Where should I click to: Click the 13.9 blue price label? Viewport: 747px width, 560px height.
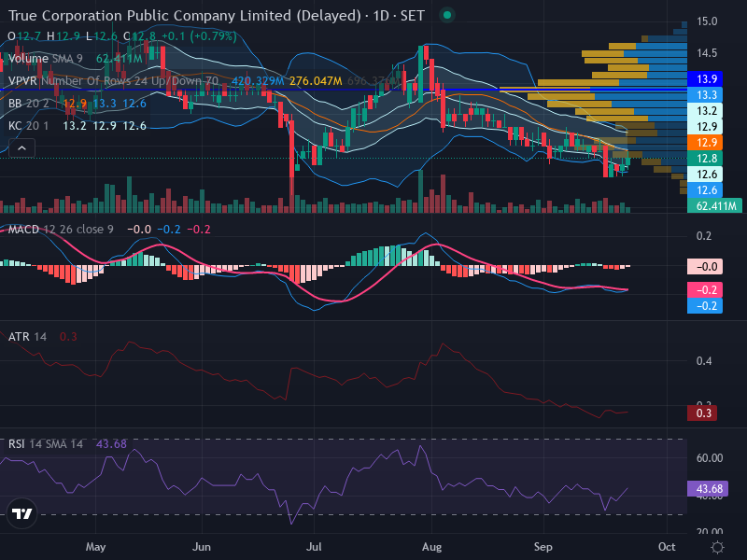click(705, 78)
